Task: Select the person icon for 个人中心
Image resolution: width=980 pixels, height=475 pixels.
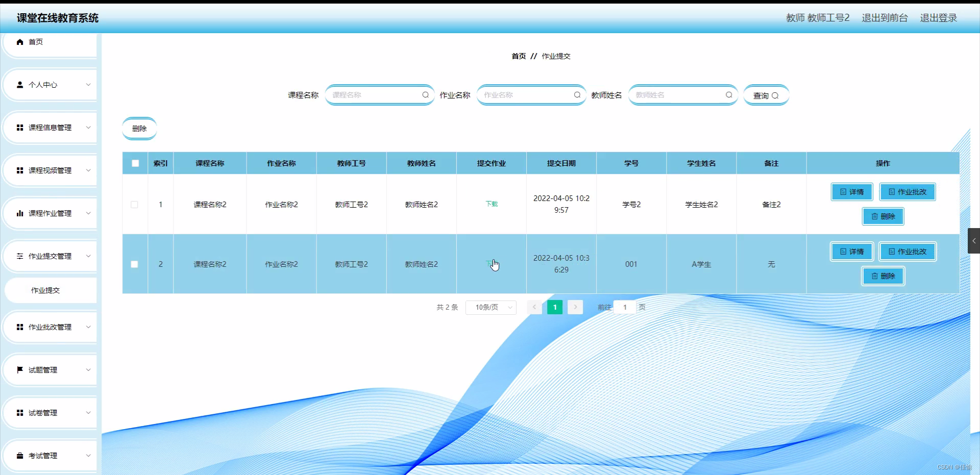Action: pos(20,85)
